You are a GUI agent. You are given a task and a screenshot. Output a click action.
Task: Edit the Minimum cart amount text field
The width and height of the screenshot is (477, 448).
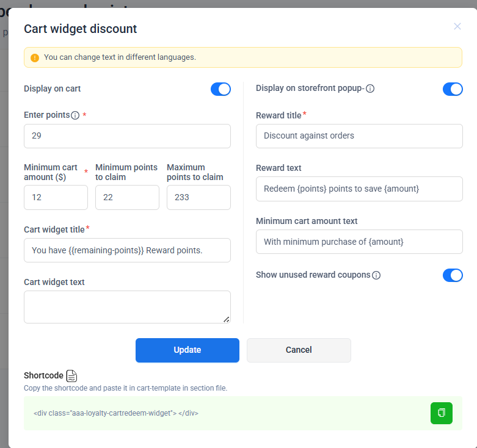[x=359, y=242]
